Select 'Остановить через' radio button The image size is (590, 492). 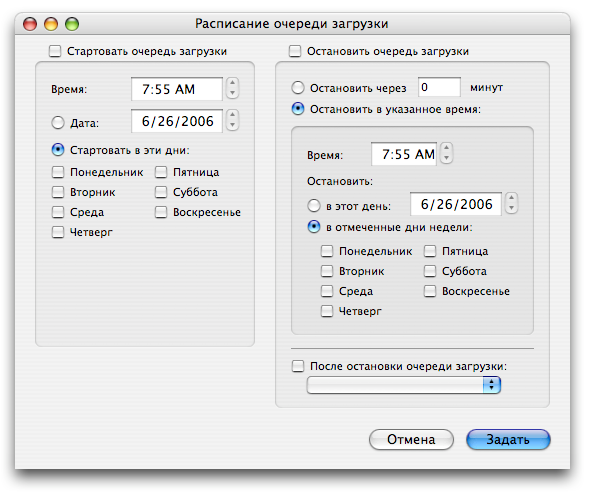[298, 88]
